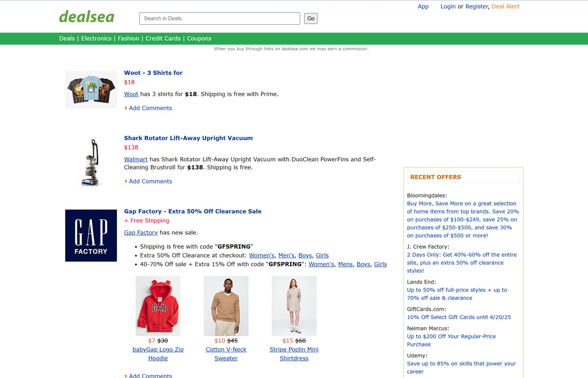Open the Register link
The image size is (588, 378).
(x=477, y=6)
